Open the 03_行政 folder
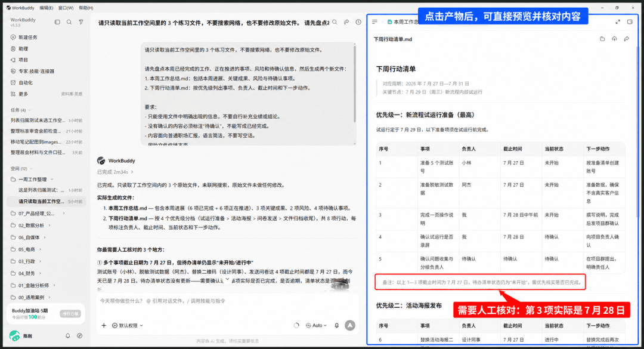 coord(26,261)
